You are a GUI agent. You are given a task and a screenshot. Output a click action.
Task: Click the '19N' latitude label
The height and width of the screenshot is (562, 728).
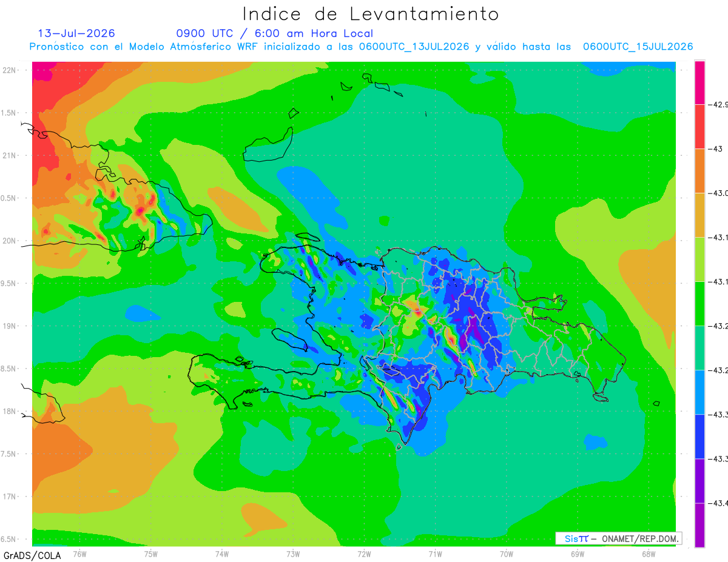pyautogui.click(x=9, y=326)
